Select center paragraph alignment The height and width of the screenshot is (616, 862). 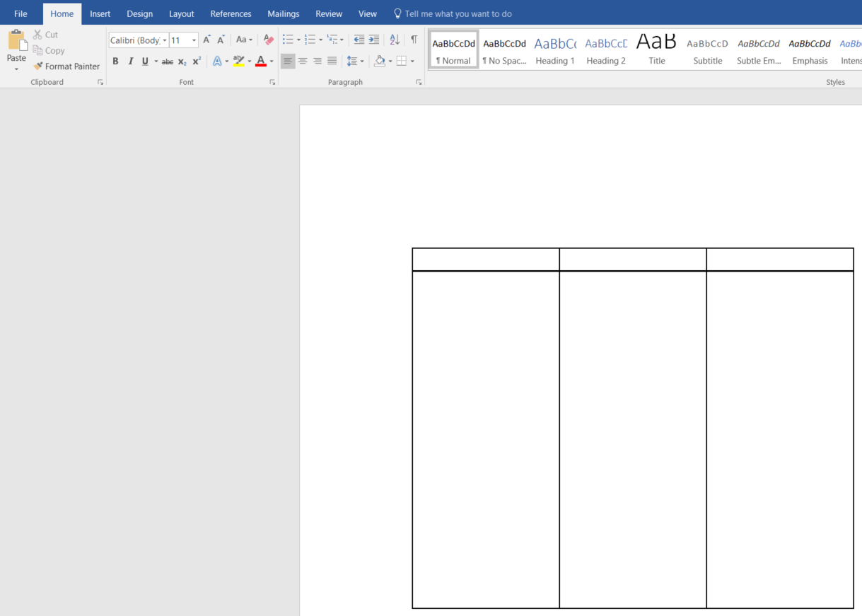click(303, 62)
